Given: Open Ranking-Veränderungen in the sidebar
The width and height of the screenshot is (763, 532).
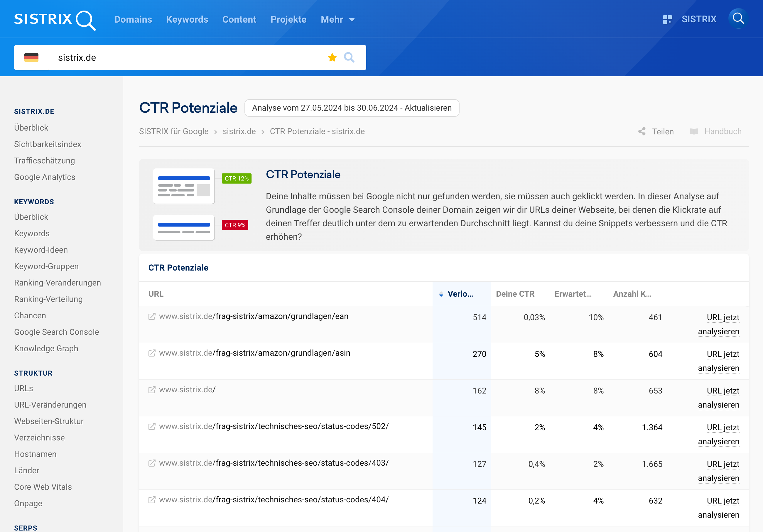Looking at the screenshot, I should pos(58,283).
